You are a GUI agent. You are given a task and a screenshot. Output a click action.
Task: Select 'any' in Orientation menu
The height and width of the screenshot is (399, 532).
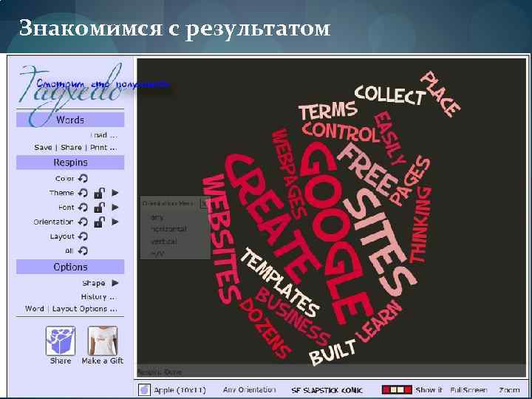pos(157,217)
